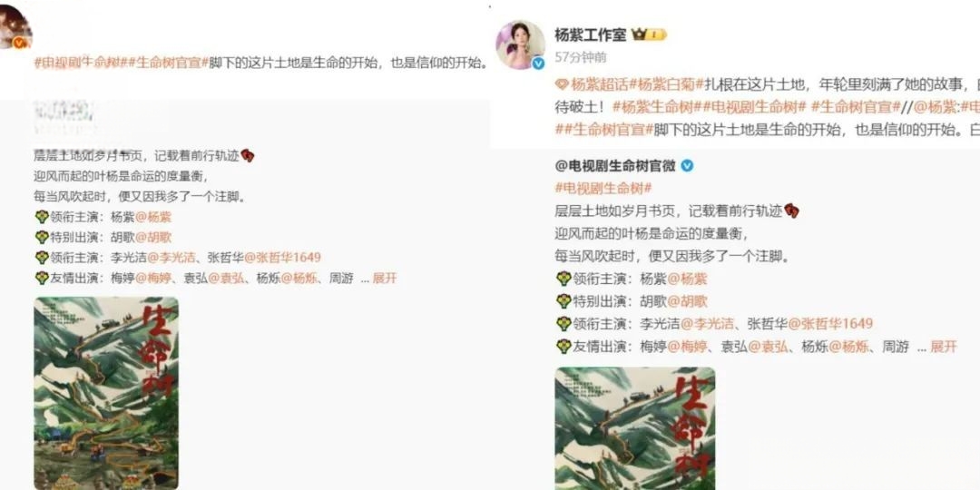Expand the left post's full text via 展开
This screenshot has height=490, width=980.
pos(385,279)
